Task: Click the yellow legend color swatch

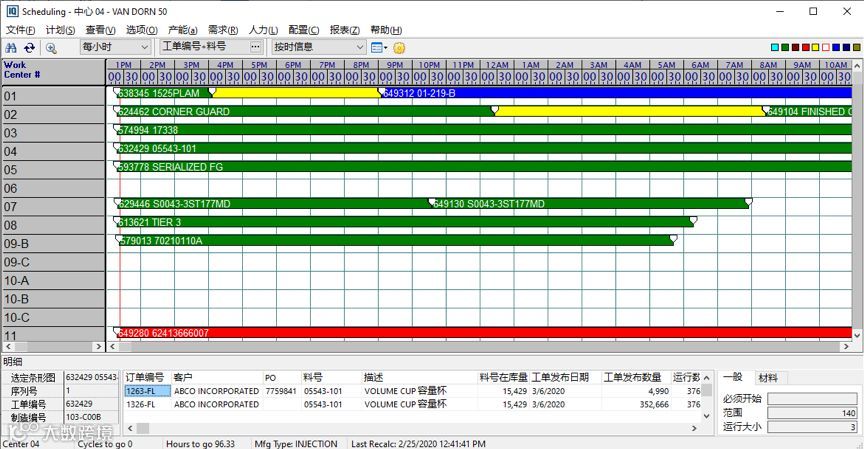Action: click(816, 48)
